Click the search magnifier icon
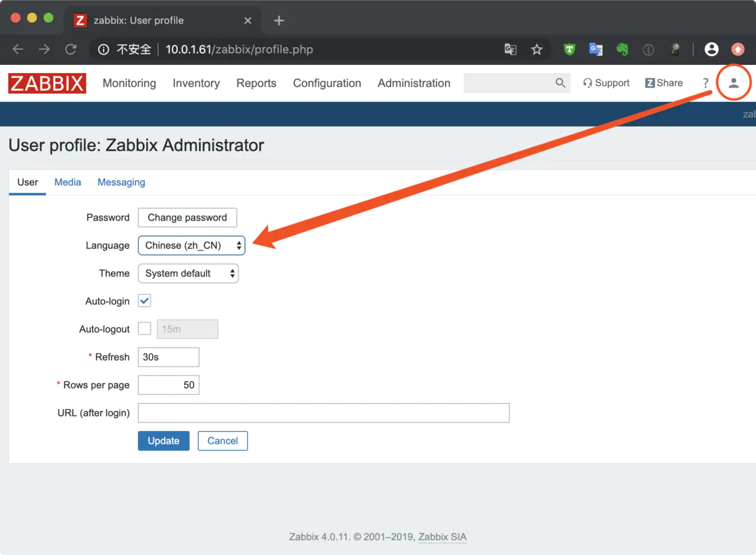 [x=560, y=83]
